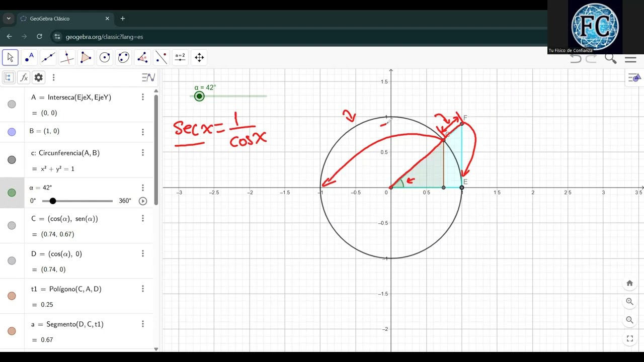Toggle visibility of point D

[12, 261]
